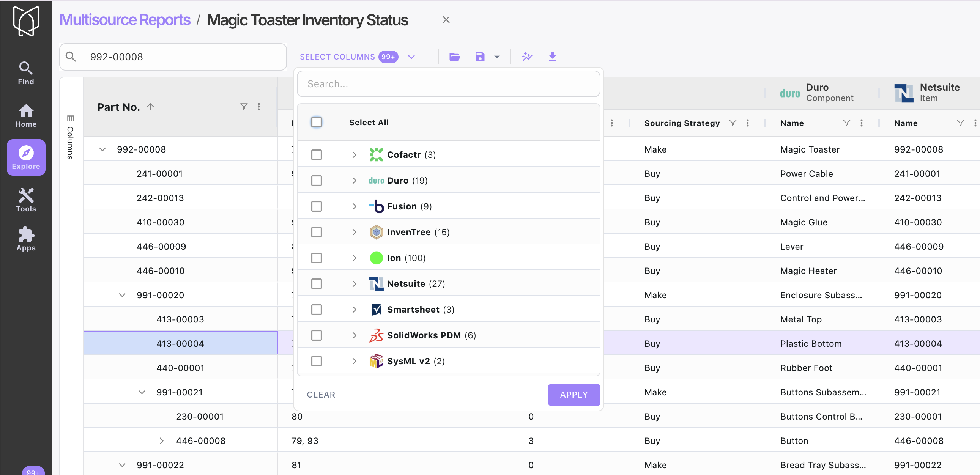980x475 pixels.
Task: Check the Netsuite checkbox
Action: 316,284
